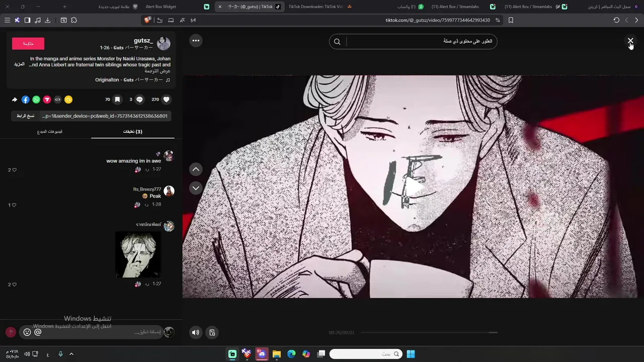Show hidden system tray icons

click(71, 354)
